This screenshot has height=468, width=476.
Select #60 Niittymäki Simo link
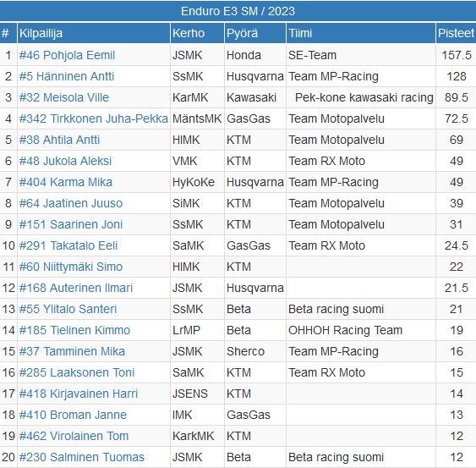click(71, 267)
